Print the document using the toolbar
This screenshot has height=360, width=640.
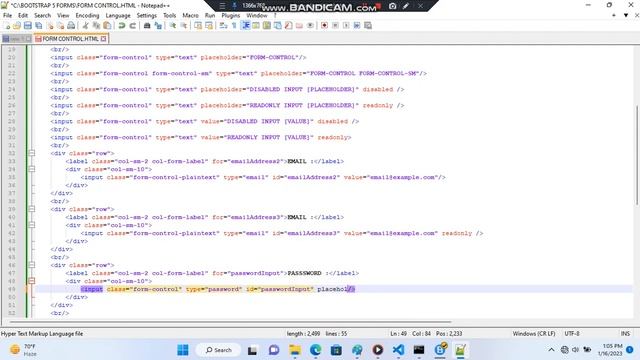point(71,25)
